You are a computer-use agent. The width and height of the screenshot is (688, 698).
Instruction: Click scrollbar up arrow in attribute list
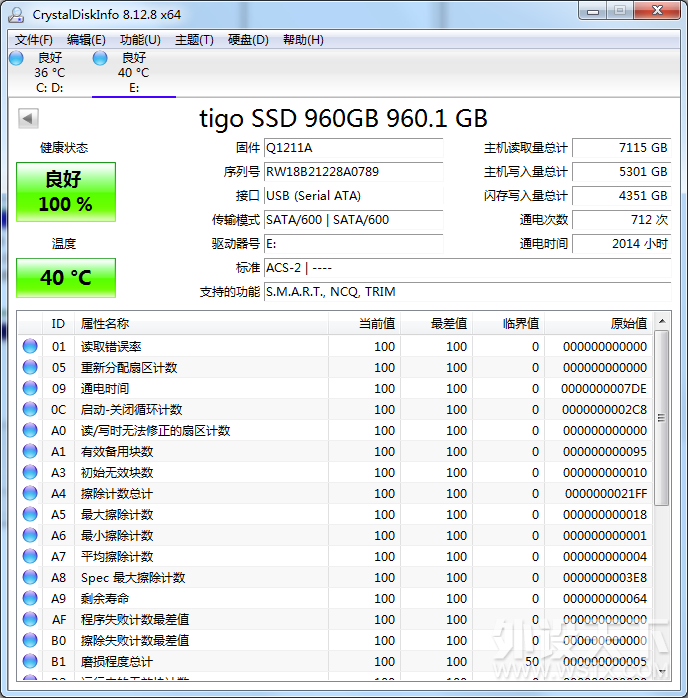tap(662, 321)
